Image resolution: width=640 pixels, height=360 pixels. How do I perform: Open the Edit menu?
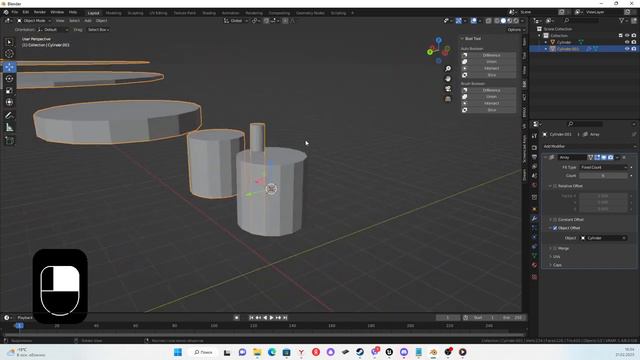click(25, 12)
